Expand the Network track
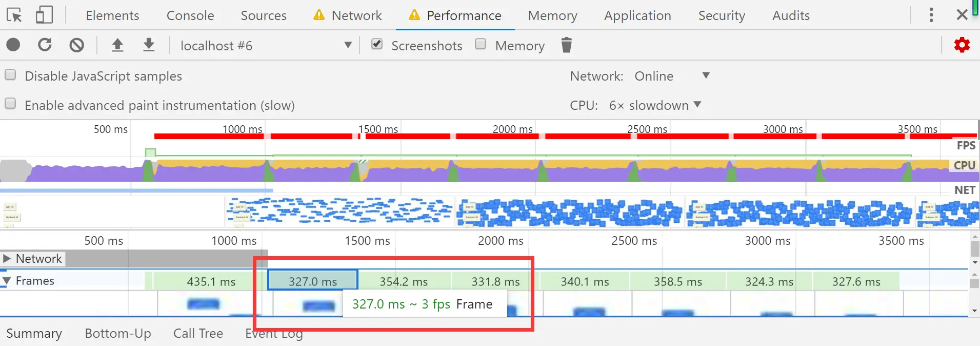Image resolution: width=980 pixels, height=346 pixels. point(7,258)
